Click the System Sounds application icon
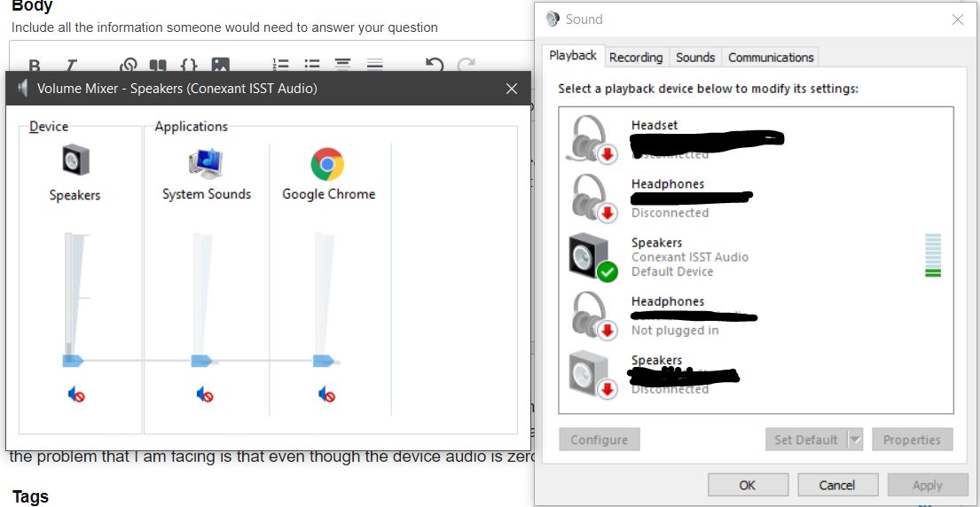Viewport: 980px width, 507px height. click(206, 163)
